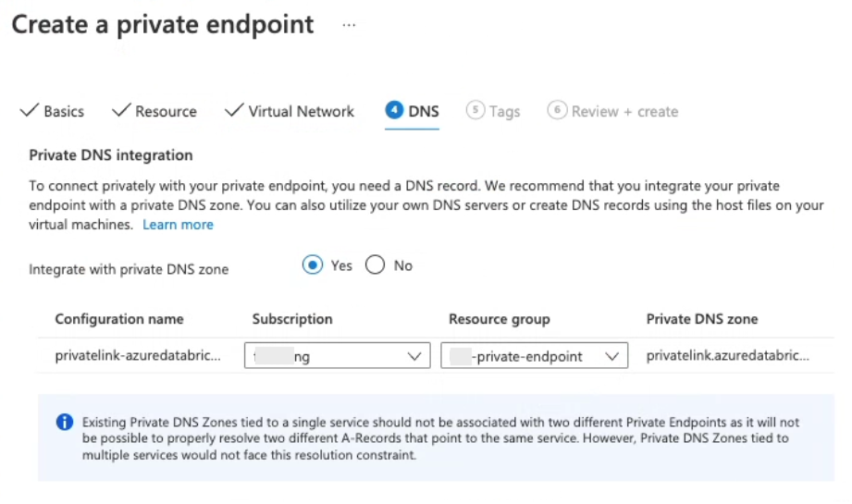852x504 pixels.
Task: Click the DNS step number 4 badge
Action: (x=394, y=111)
